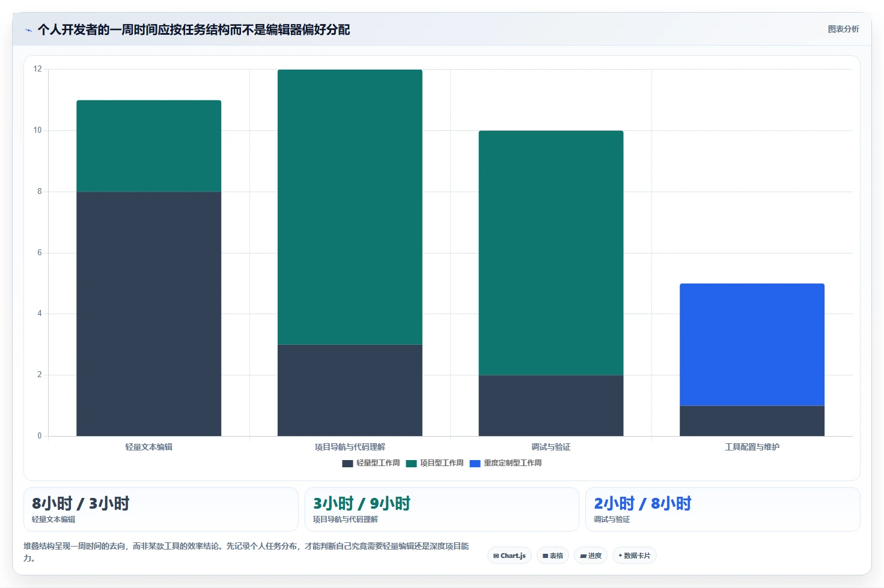The height and width of the screenshot is (588, 884).
Task: Click the 8小时 / 3小时 stat value
Action: [81, 503]
